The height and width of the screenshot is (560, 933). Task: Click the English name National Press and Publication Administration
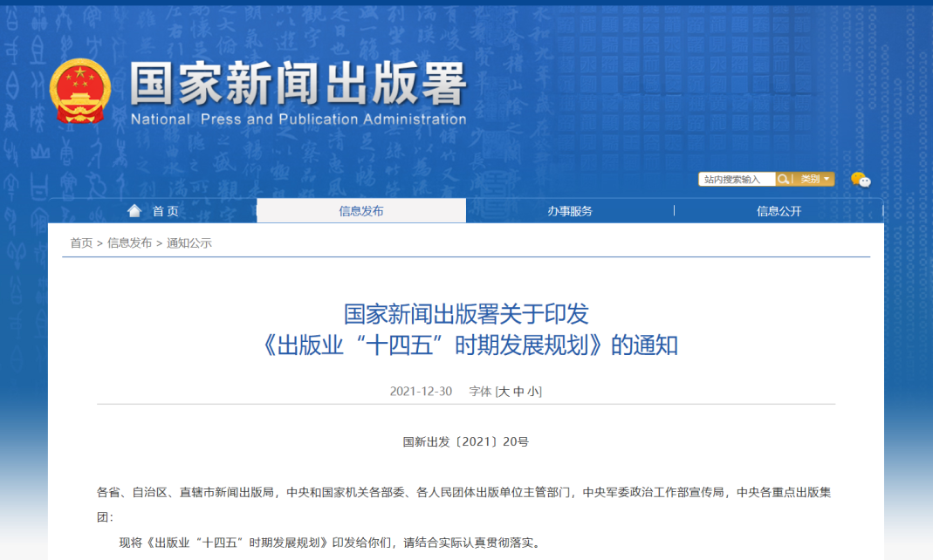click(298, 119)
